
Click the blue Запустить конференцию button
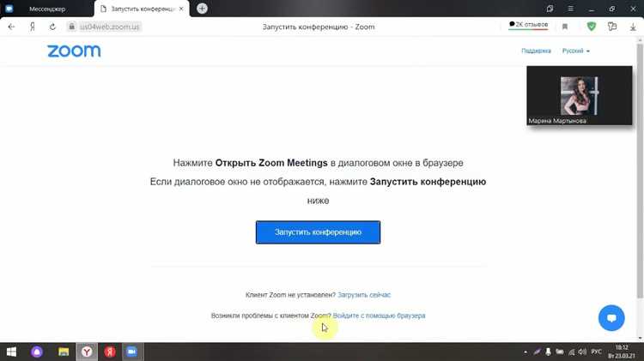(x=318, y=232)
